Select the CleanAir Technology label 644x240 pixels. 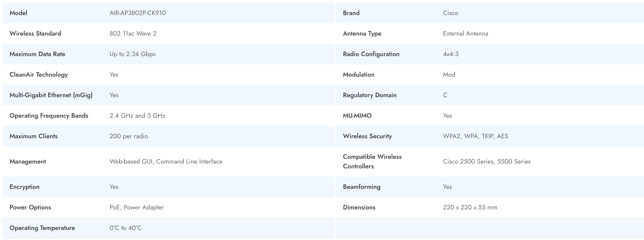[39, 74]
